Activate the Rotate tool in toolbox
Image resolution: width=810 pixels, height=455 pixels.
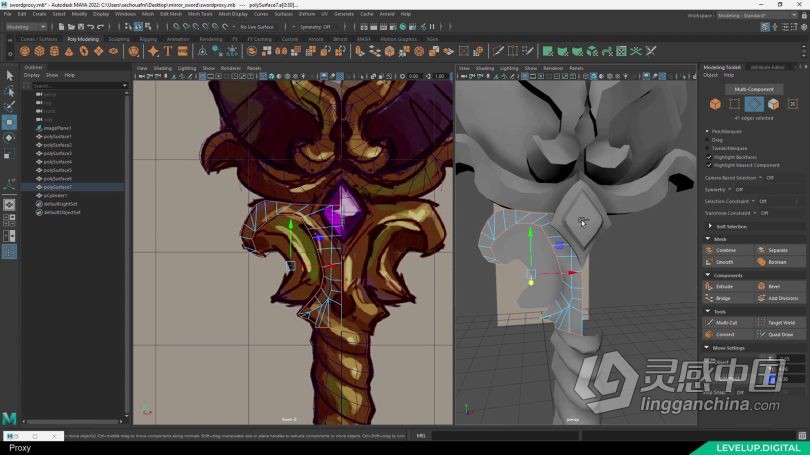9,138
